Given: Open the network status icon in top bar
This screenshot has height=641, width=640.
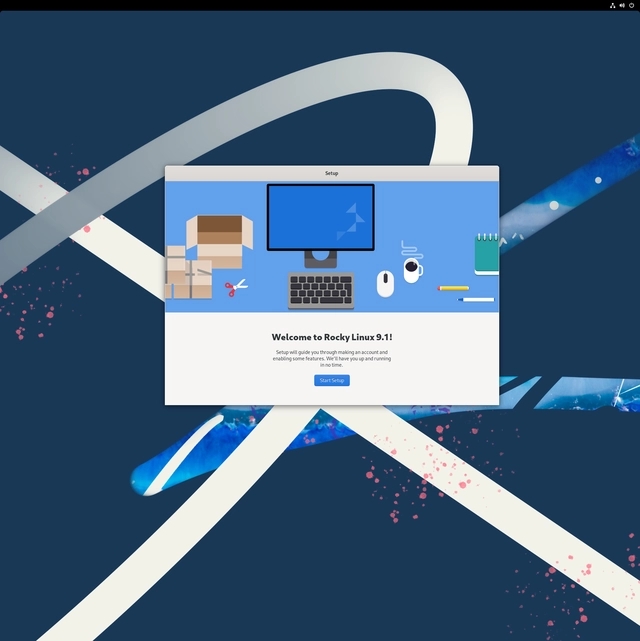Looking at the screenshot, I should (x=612, y=5).
